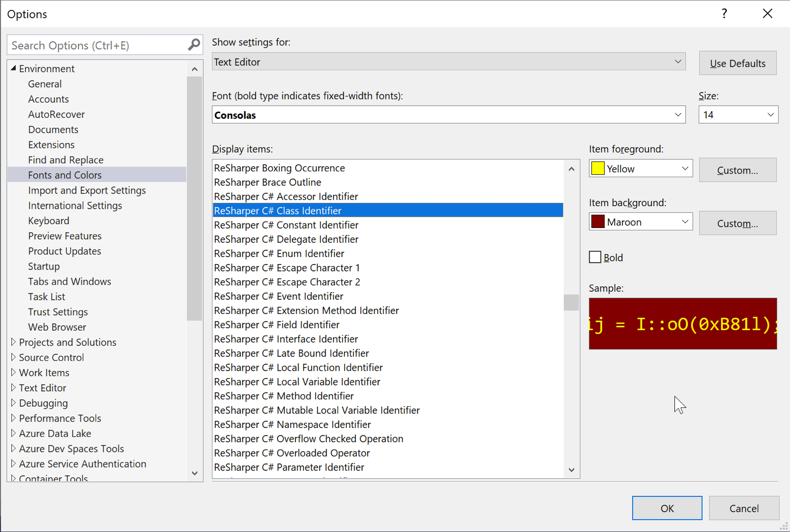Click the Custom button for item background
This screenshot has height=532, width=790.
738,223
